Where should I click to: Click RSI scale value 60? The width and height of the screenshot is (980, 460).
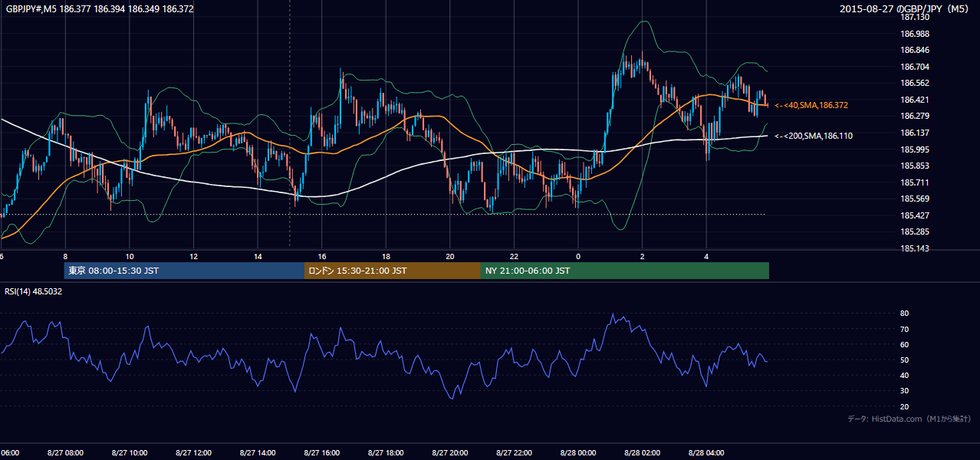(x=904, y=344)
